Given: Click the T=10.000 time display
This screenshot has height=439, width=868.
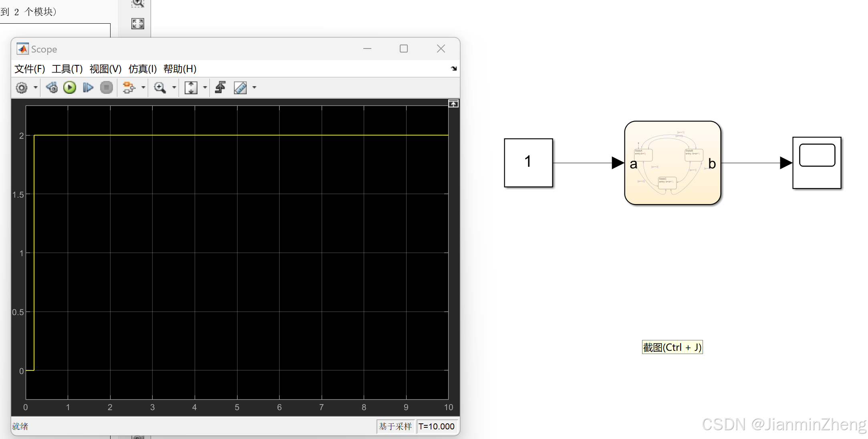Looking at the screenshot, I should click(x=437, y=426).
